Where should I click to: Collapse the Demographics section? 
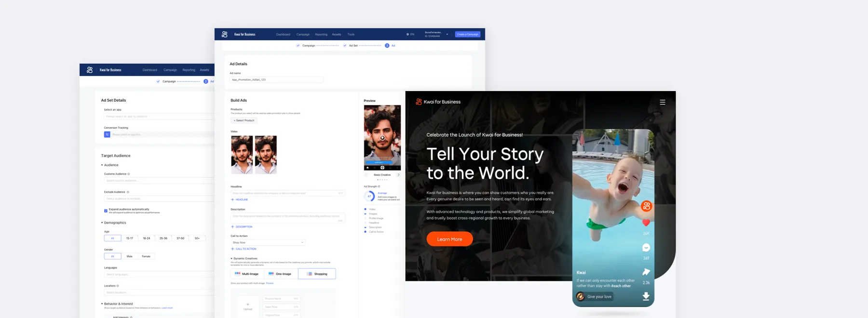(102, 223)
